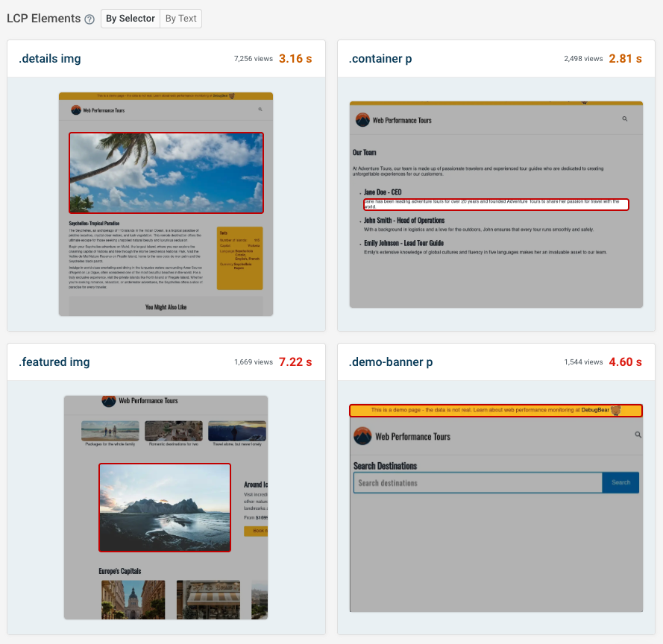
Task: Click the search icon in the .container p preview
Action: pos(625,119)
